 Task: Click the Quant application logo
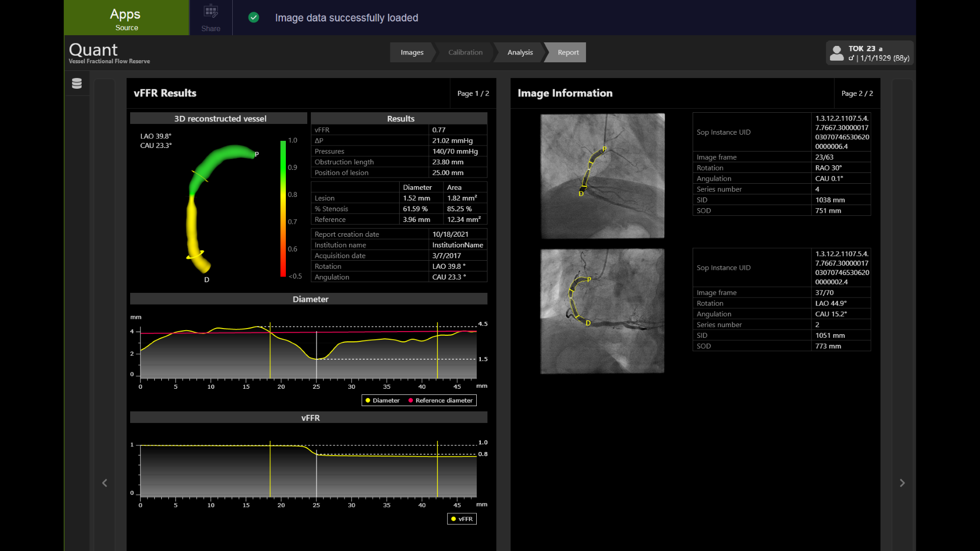coord(93,50)
